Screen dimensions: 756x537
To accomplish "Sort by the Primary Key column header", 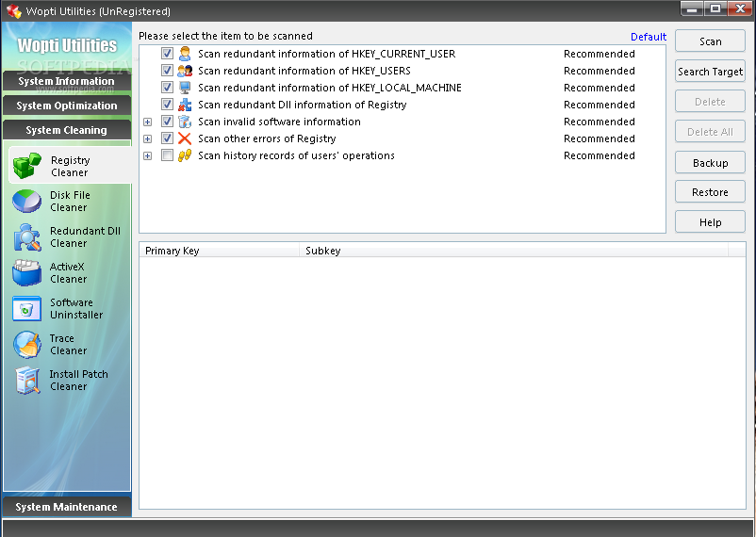I will click(220, 251).
